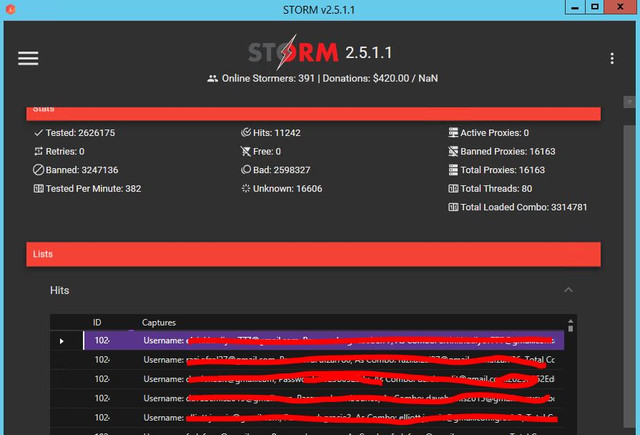Click the Unknown spinner icon

click(x=246, y=188)
